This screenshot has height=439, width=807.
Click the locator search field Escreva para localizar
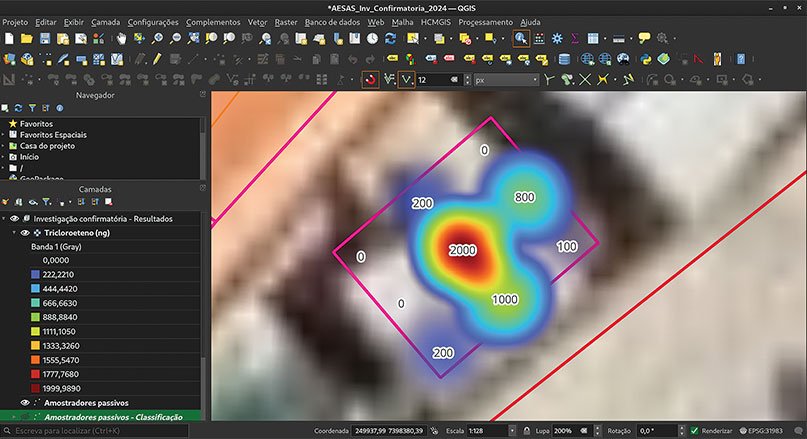click(95, 430)
